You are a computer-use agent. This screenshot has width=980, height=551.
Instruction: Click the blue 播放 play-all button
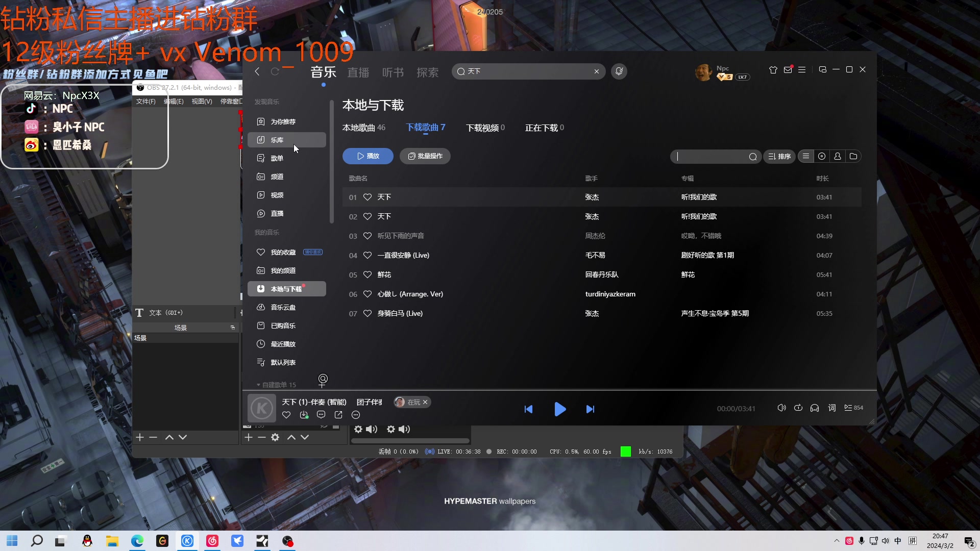(368, 156)
